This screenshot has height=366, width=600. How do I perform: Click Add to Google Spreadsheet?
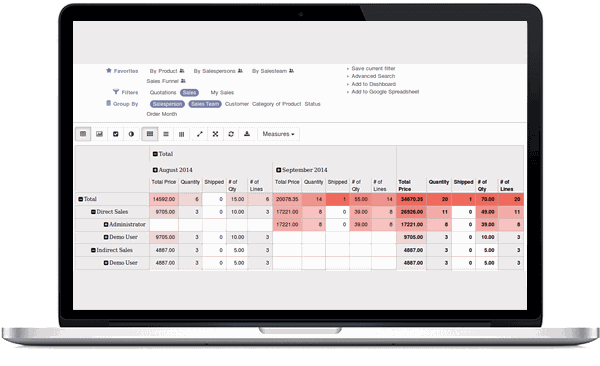coord(385,92)
